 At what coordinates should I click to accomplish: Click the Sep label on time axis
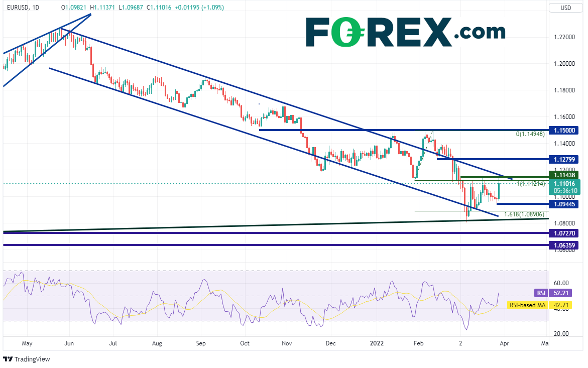(x=201, y=344)
